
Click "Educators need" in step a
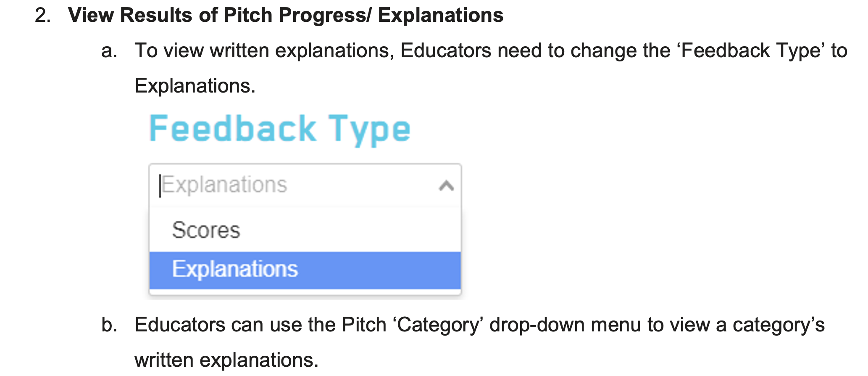[x=470, y=51]
